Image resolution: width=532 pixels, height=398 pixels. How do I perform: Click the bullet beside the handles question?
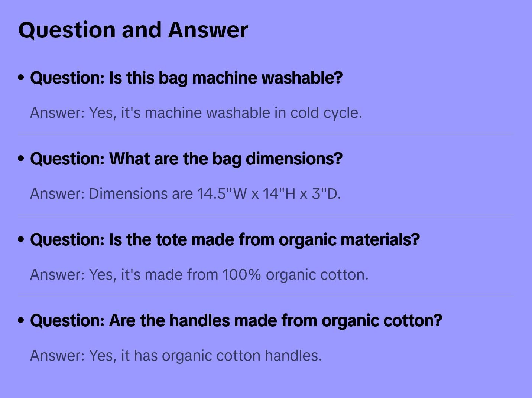[x=21, y=320]
